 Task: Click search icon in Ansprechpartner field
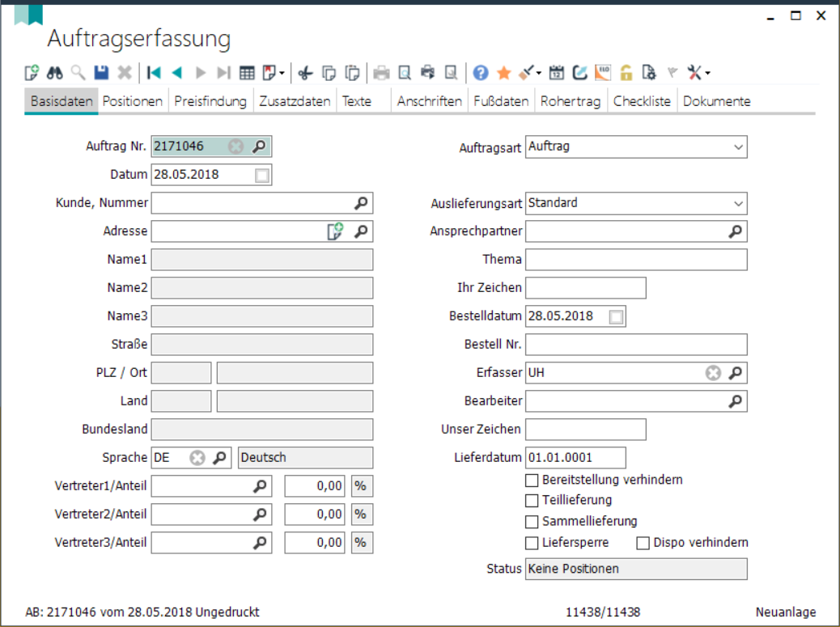coord(736,231)
